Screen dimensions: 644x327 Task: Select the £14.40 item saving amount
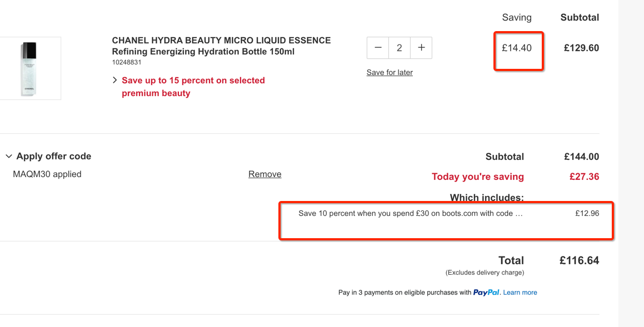517,48
